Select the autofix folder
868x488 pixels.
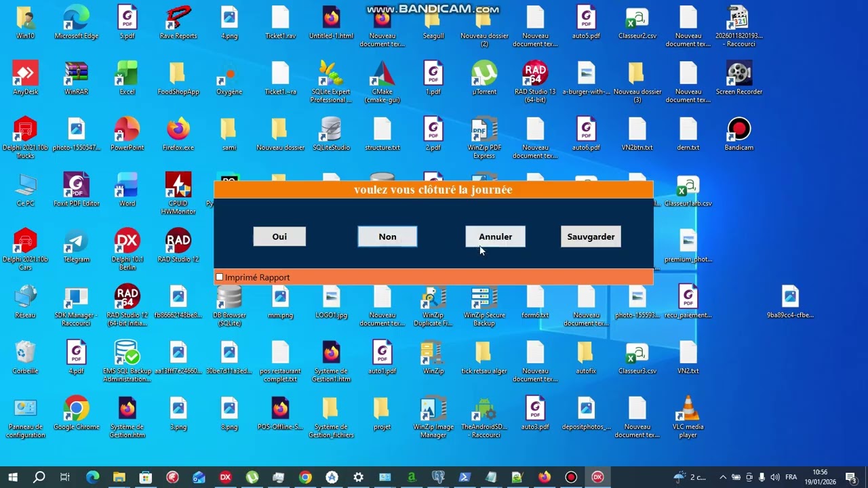[586, 358]
